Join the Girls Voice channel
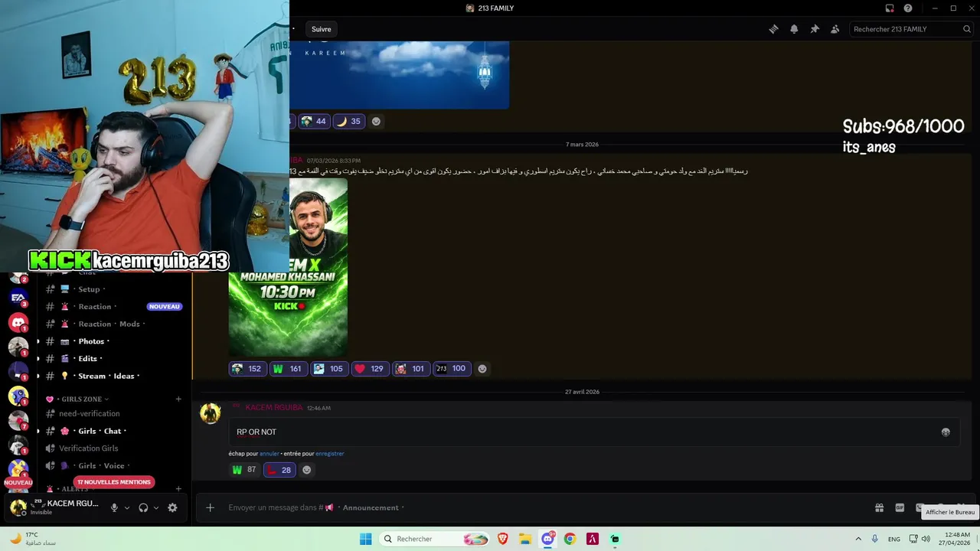 [113, 465]
